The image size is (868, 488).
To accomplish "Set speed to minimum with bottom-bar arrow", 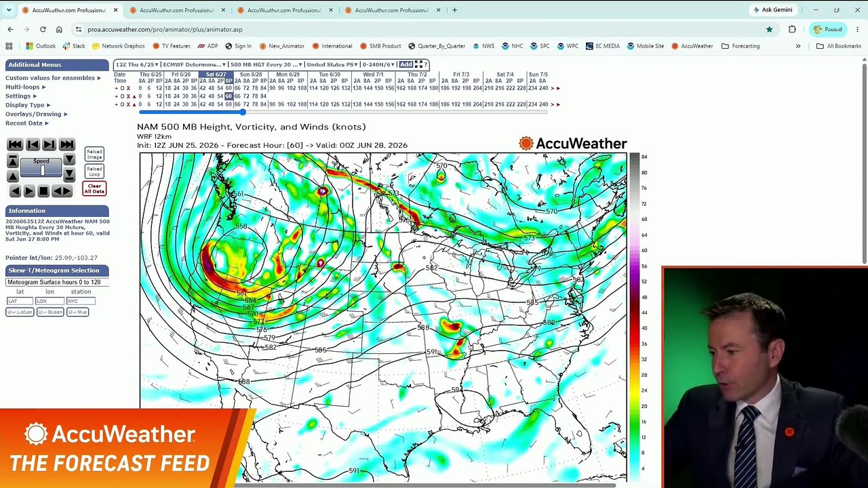I will (69, 176).
